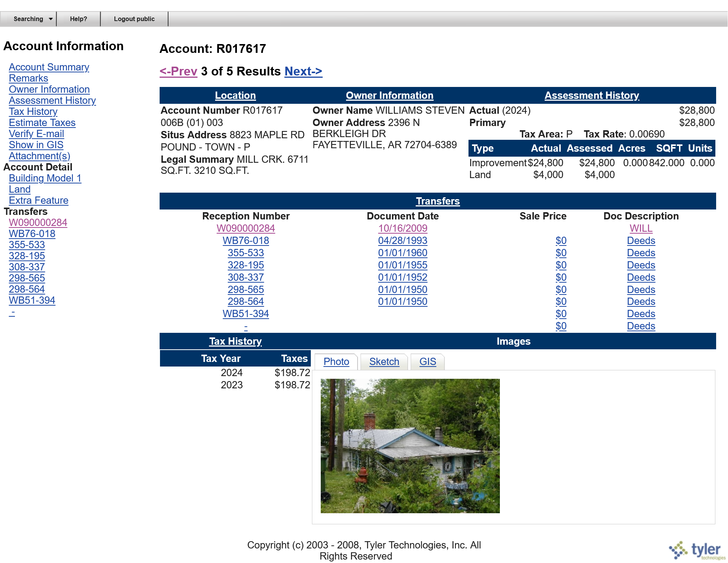The image size is (728, 563).
Task: Click Deeds in the WB51-394 row
Action: tap(641, 314)
